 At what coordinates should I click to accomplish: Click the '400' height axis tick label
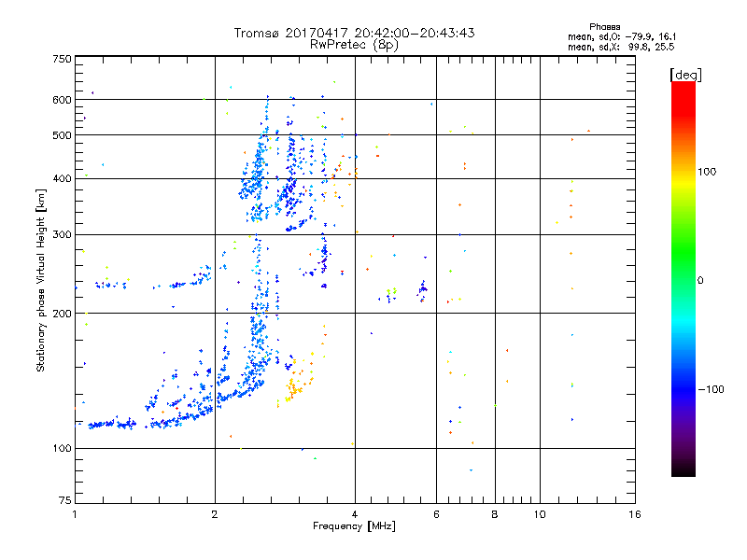(x=62, y=178)
